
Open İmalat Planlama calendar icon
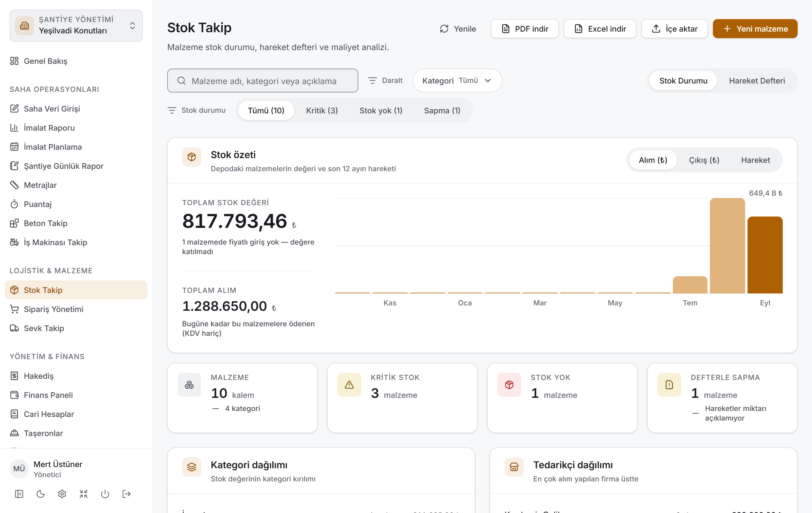pyautogui.click(x=14, y=147)
